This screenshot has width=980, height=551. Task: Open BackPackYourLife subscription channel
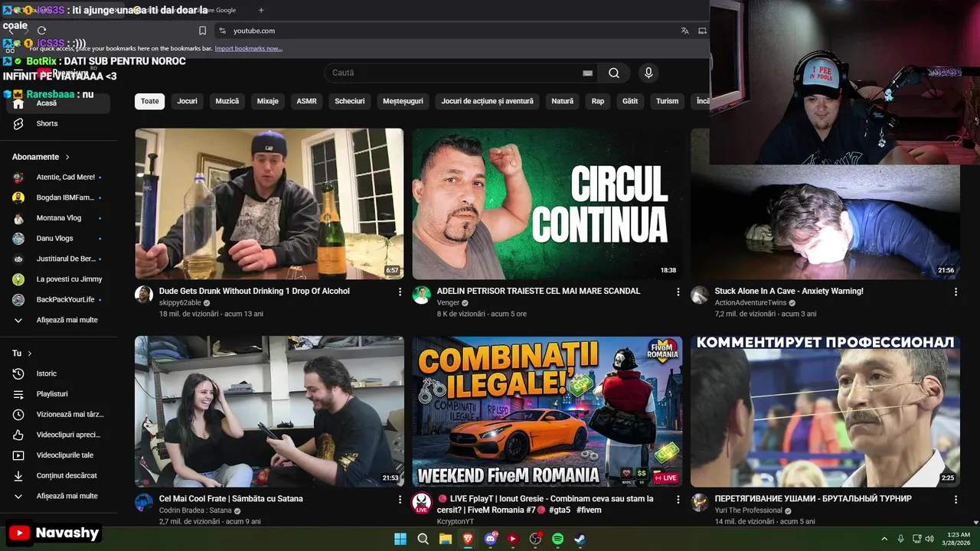click(x=58, y=299)
